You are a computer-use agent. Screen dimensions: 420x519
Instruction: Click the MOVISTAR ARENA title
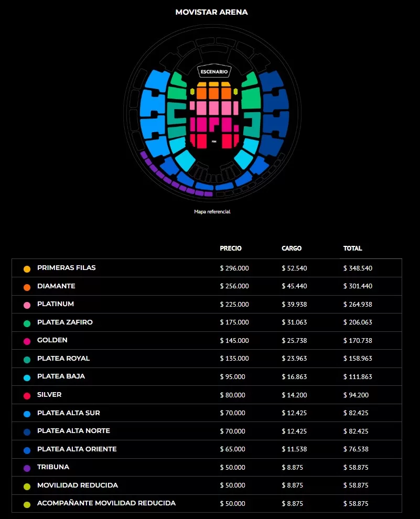click(212, 12)
